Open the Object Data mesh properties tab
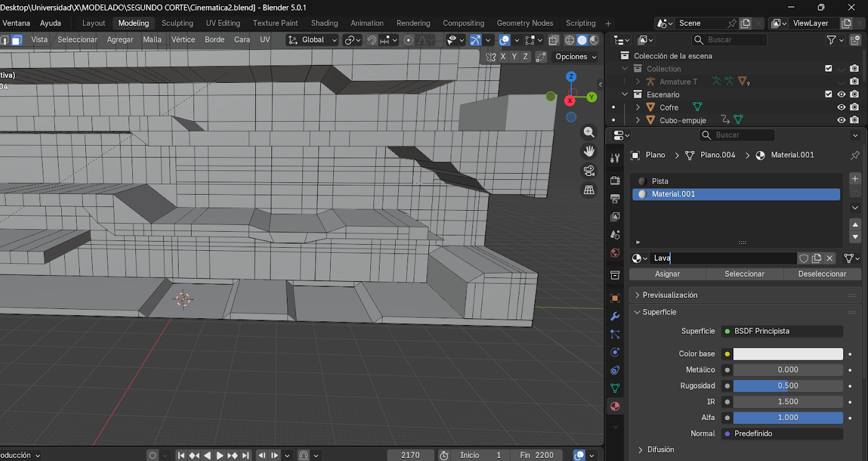The height and width of the screenshot is (461, 868). 615,388
